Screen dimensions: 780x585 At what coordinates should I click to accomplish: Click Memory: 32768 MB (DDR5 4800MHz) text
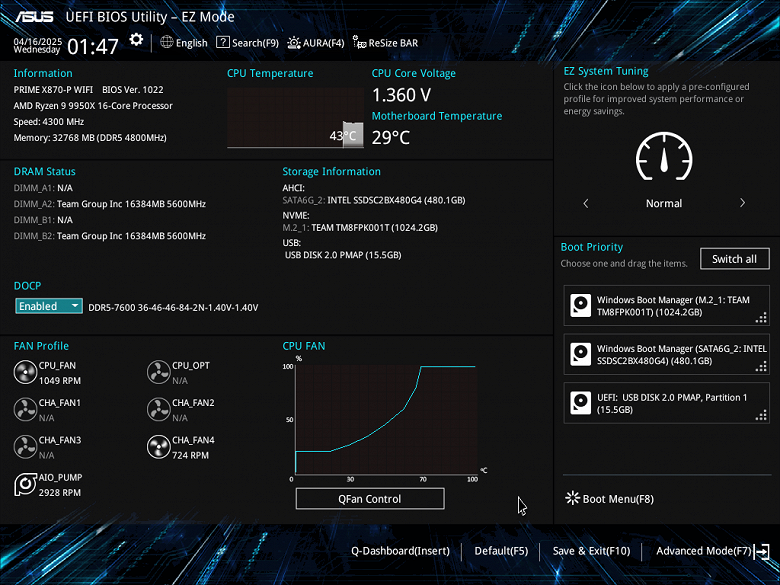[x=90, y=137]
